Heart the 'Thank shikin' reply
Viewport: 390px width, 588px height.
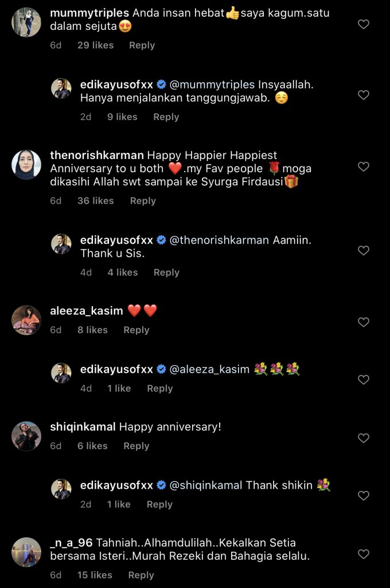[x=363, y=496]
